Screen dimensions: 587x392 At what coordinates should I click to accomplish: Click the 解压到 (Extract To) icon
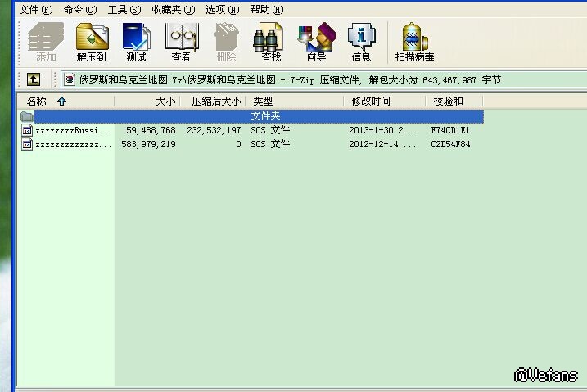(92, 42)
